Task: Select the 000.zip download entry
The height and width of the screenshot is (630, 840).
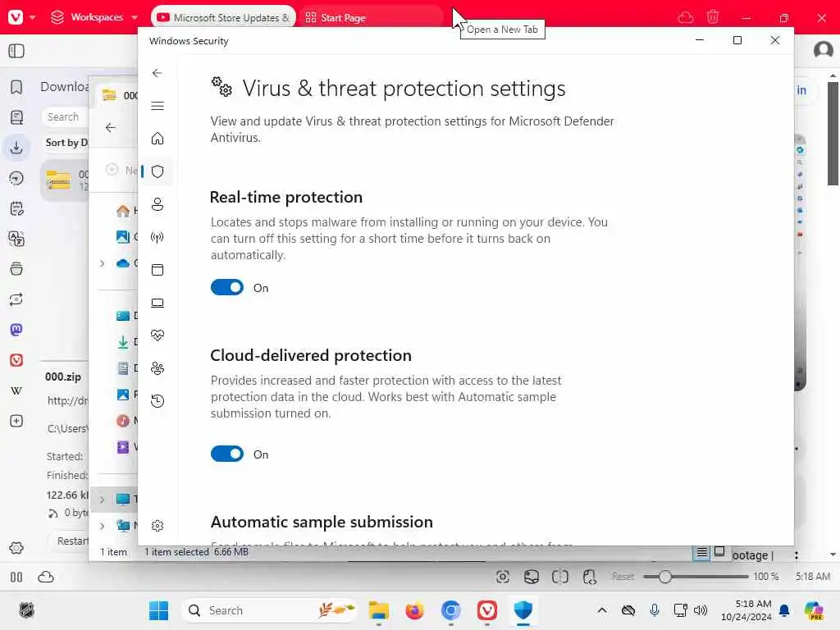Action: tap(65, 180)
